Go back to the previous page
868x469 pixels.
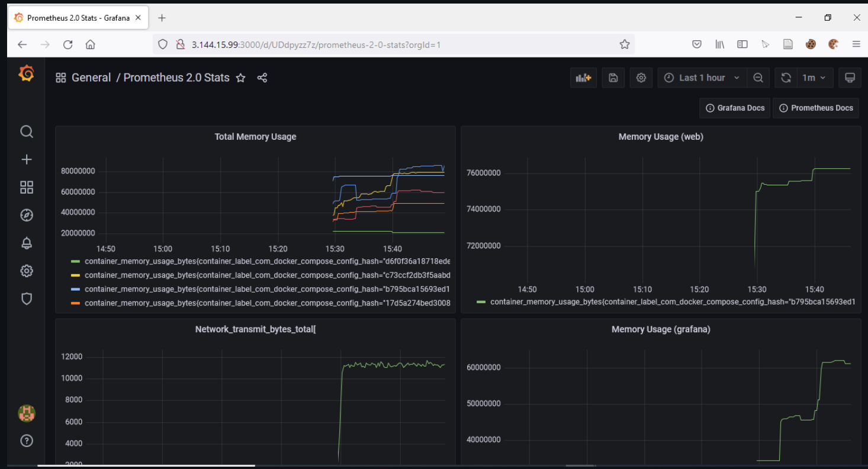22,44
